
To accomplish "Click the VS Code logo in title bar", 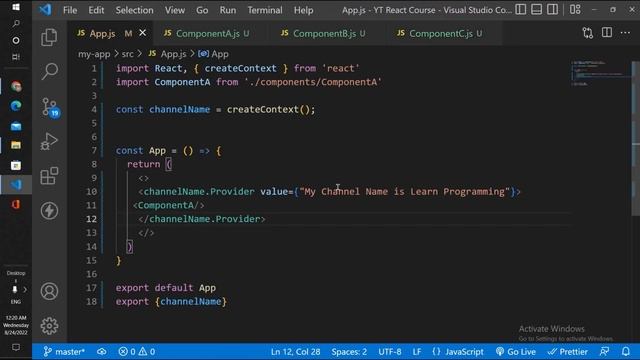I will 45,9.
